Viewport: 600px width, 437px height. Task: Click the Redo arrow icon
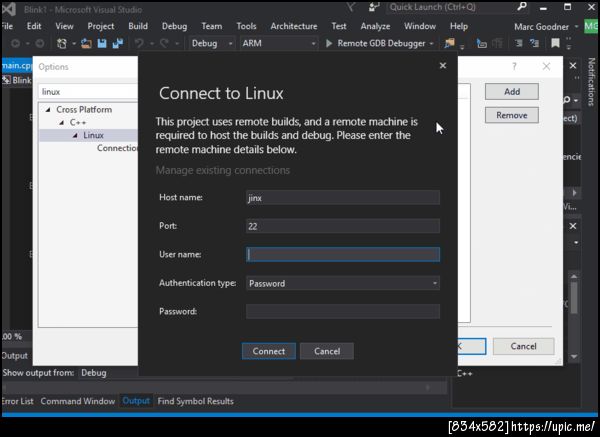[x=164, y=44]
